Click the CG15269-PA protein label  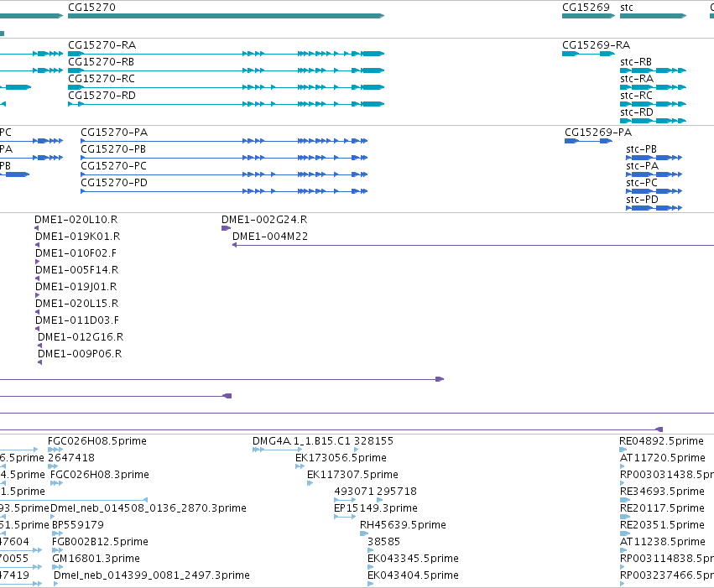click(598, 133)
